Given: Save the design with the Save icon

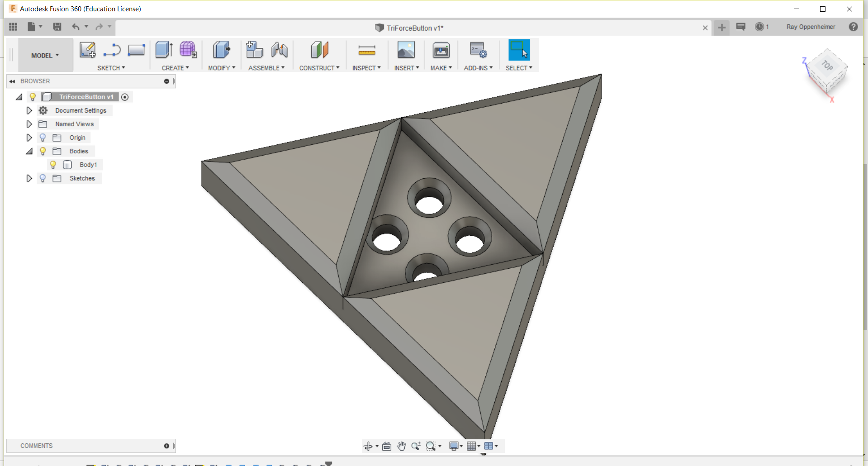Looking at the screenshot, I should point(57,27).
